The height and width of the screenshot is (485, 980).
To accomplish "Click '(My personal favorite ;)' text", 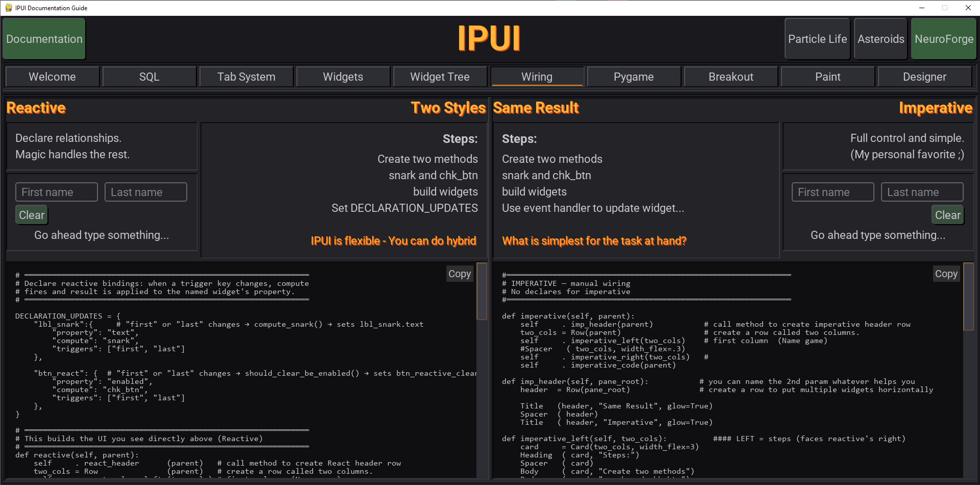I will pos(907,154).
